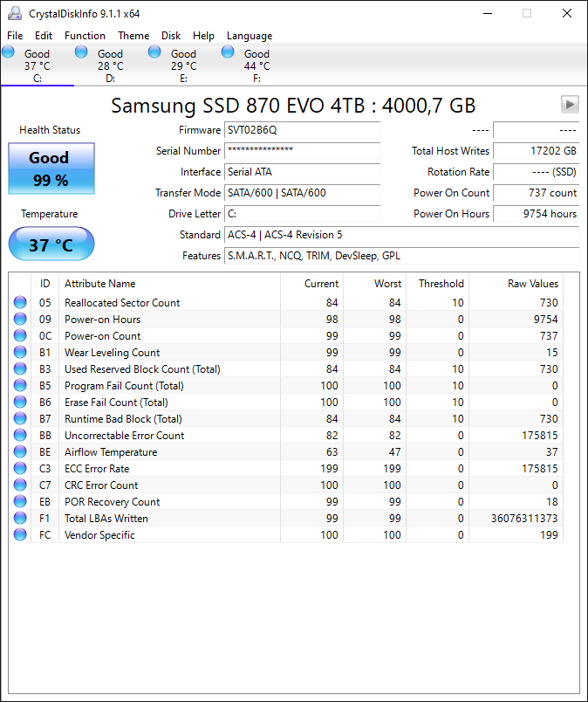
Task: Click the Drive Letter field
Action: (303, 214)
